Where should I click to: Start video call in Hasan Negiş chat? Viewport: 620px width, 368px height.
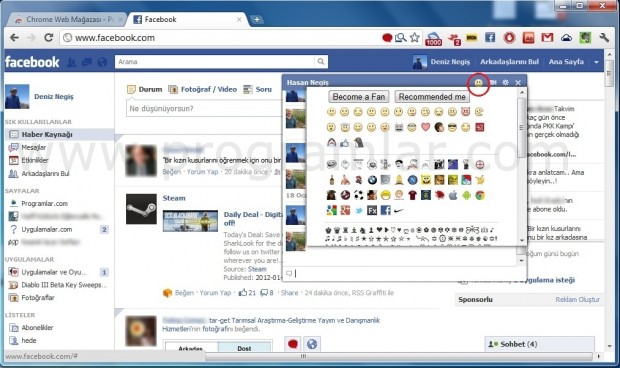click(493, 83)
